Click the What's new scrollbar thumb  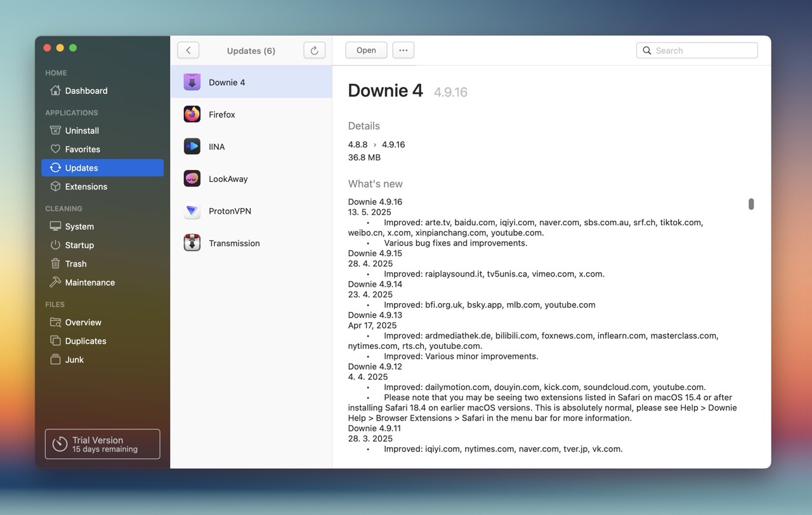pos(751,204)
